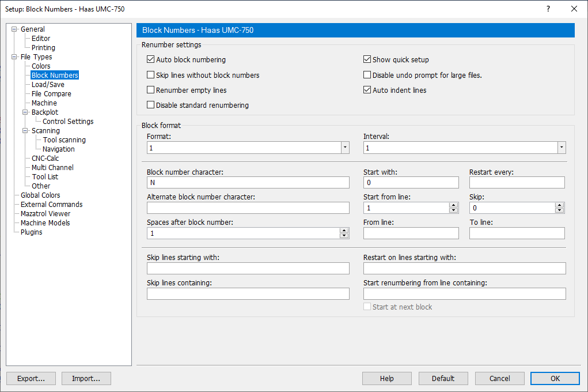The image size is (588, 392).
Task: Open the File Compare settings
Action: (51, 93)
